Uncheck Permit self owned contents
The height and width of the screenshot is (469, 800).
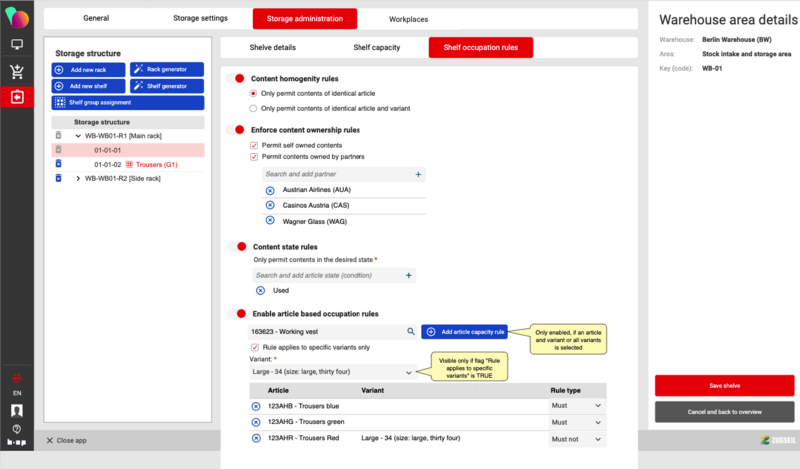click(253, 145)
